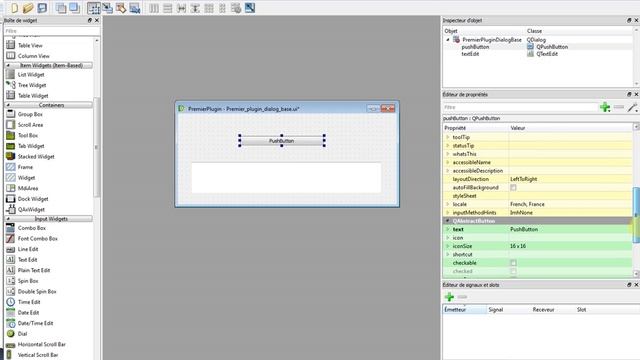640x360 pixels.
Task: Add dynamic property with green plus
Action: point(605,107)
